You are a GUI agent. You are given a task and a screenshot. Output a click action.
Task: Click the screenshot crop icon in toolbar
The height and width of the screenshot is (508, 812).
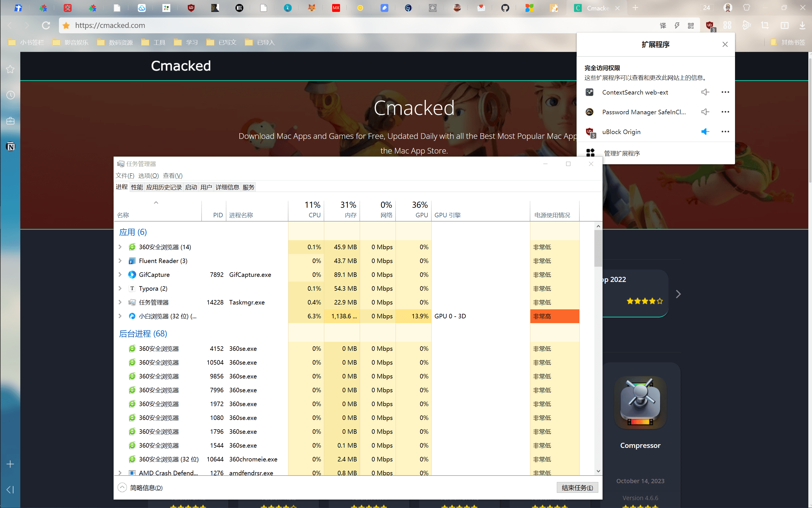[765, 25]
